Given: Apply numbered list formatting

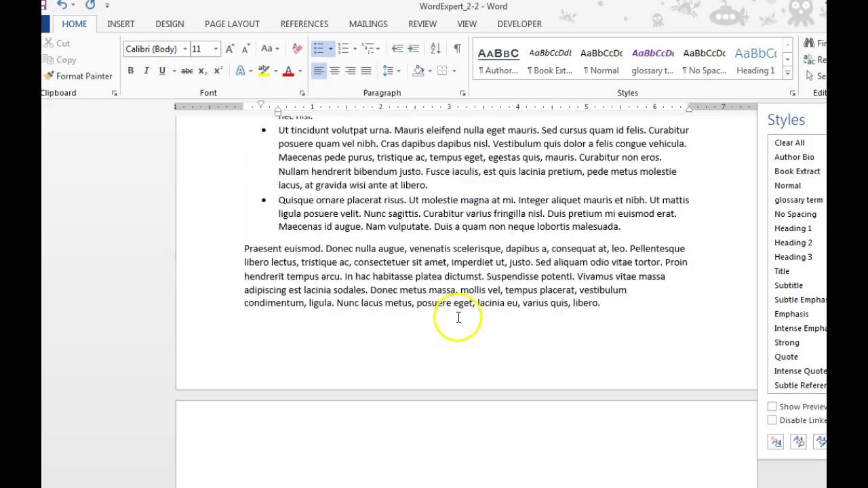Looking at the screenshot, I should (x=343, y=49).
